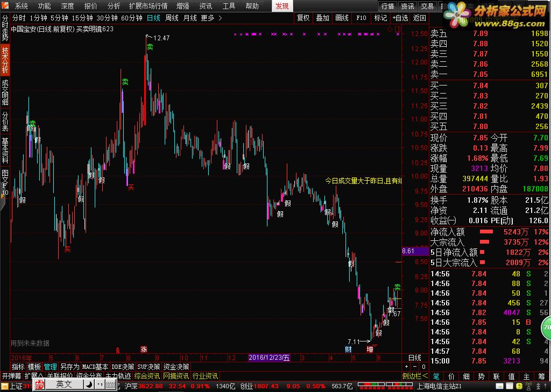Viewport: 551px width, 392px height.
Task: Click the list document icon in the status bar
Action: (509, 387)
